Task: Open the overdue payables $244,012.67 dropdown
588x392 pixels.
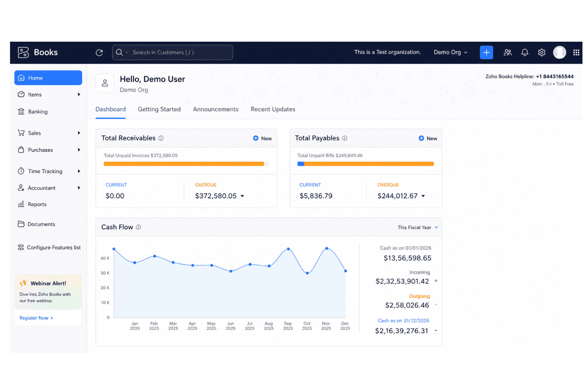Action: 423,196
